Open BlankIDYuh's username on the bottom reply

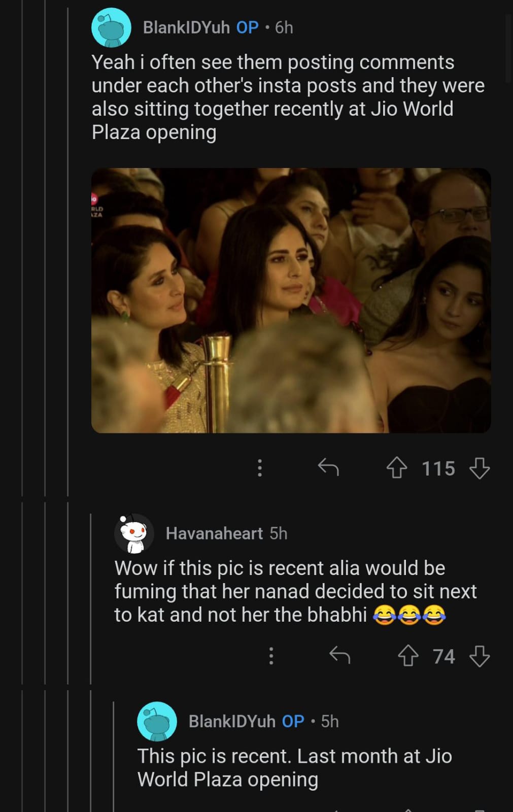(232, 721)
